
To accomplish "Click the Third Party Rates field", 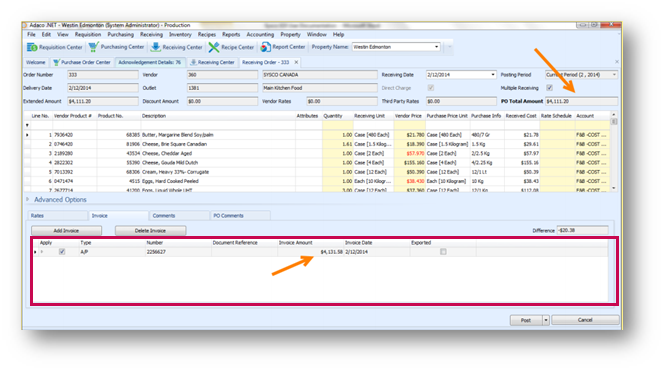I will (x=461, y=101).
